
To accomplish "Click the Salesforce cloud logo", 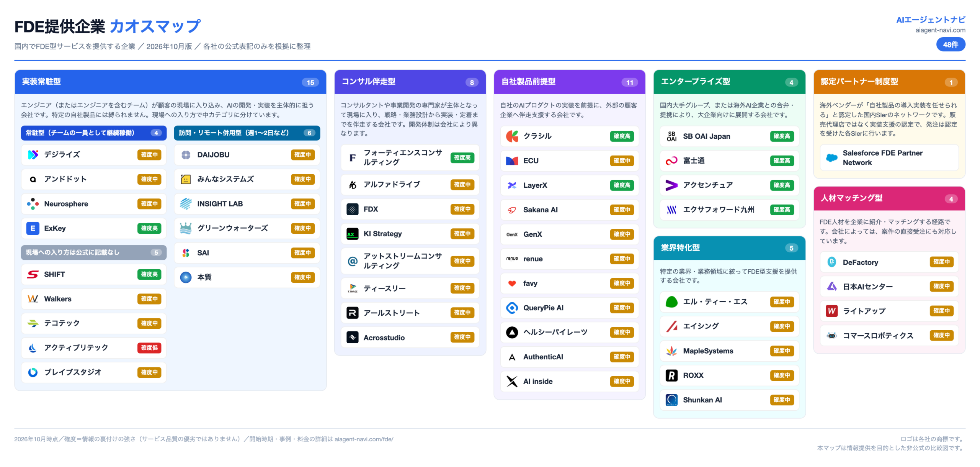I will [831, 158].
